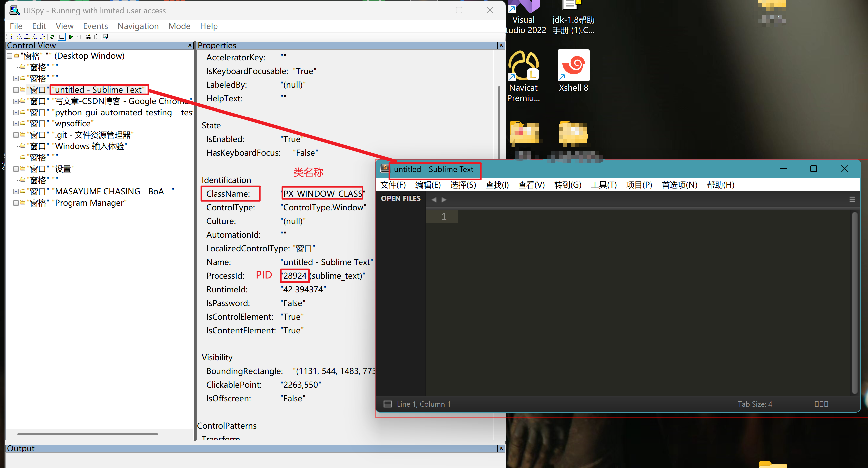Click Tab Size: 4 in status bar
Image resolution: width=868 pixels, height=468 pixels.
(755, 404)
